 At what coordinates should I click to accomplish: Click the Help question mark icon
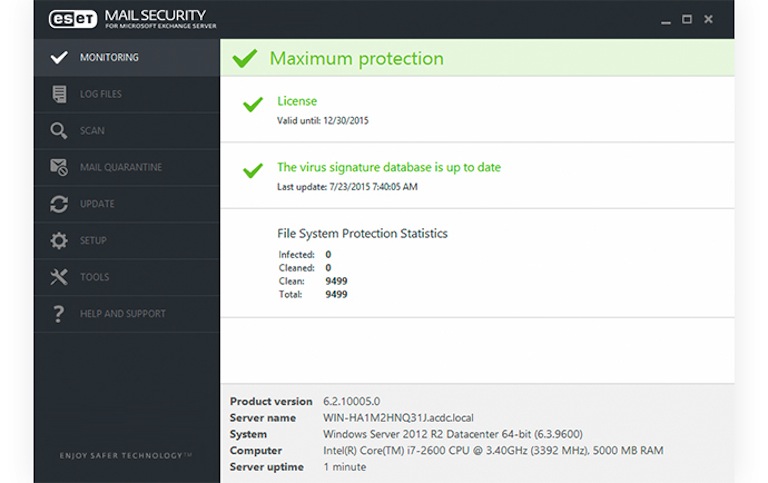click(59, 314)
